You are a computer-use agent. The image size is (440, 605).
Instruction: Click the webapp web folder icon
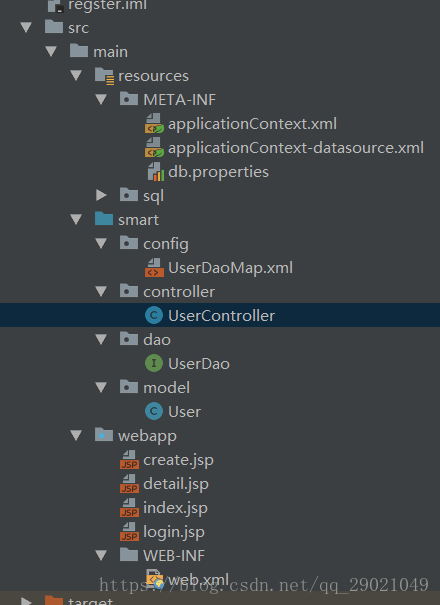[104, 434]
